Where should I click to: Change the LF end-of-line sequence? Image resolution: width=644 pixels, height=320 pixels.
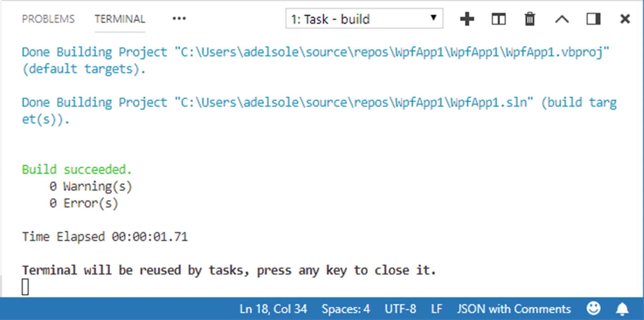437,309
